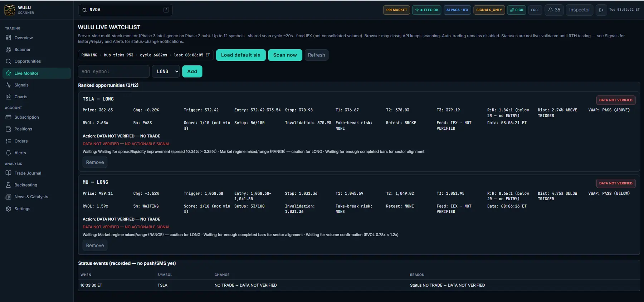Click the 16:03:30 ET status event row
This screenshot has width=644, height=302.
click(x=359, y=285)
